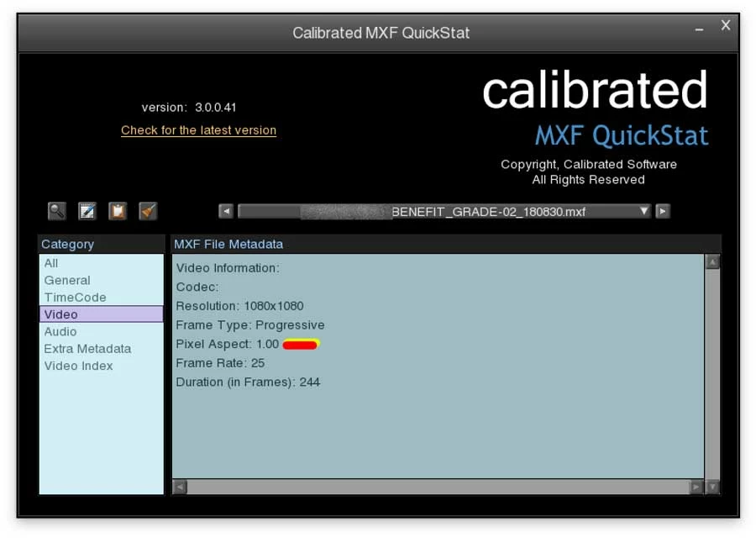Open the Check for the latest version link

click(x=198, y=130)
